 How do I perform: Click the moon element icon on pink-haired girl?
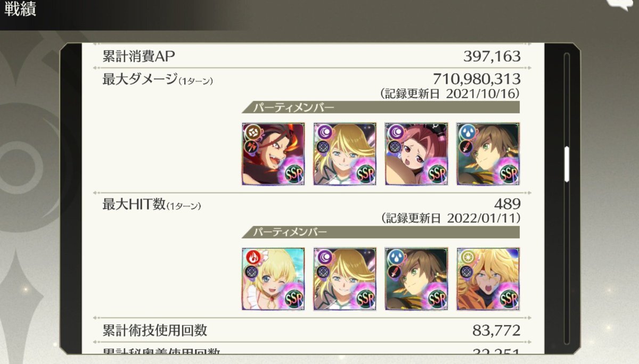395,132
